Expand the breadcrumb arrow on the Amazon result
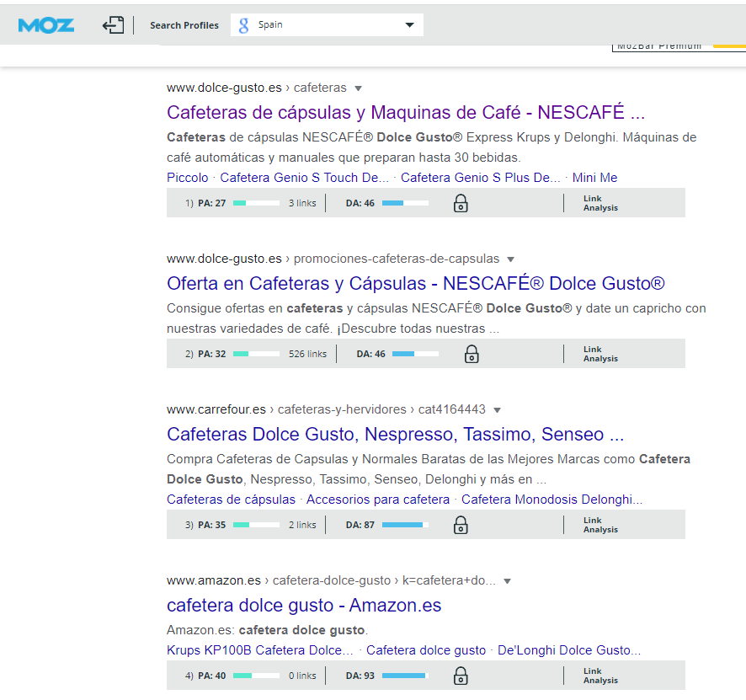 [x=507, y=580]
